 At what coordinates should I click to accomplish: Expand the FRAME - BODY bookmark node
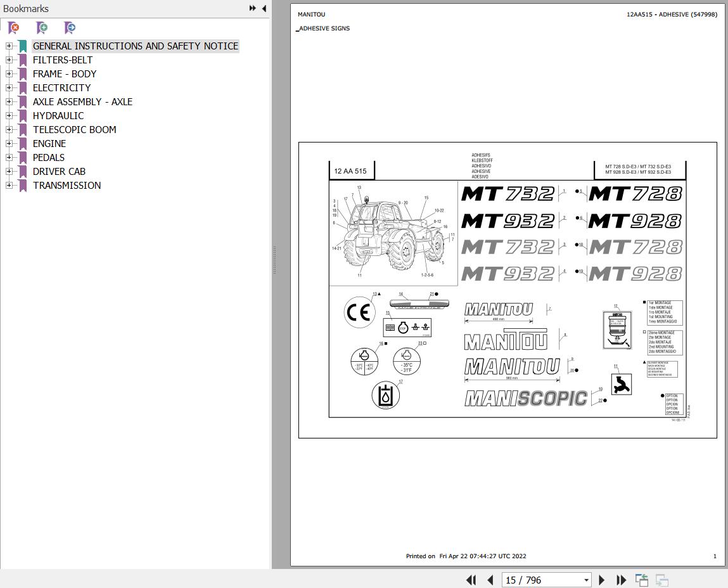coord(9,74)
